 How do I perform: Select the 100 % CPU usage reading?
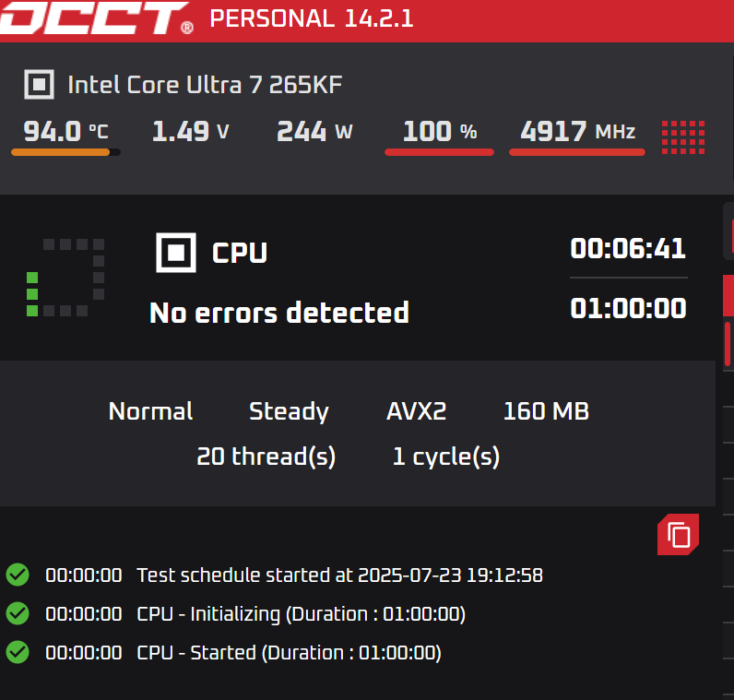[x=440, y=132]
